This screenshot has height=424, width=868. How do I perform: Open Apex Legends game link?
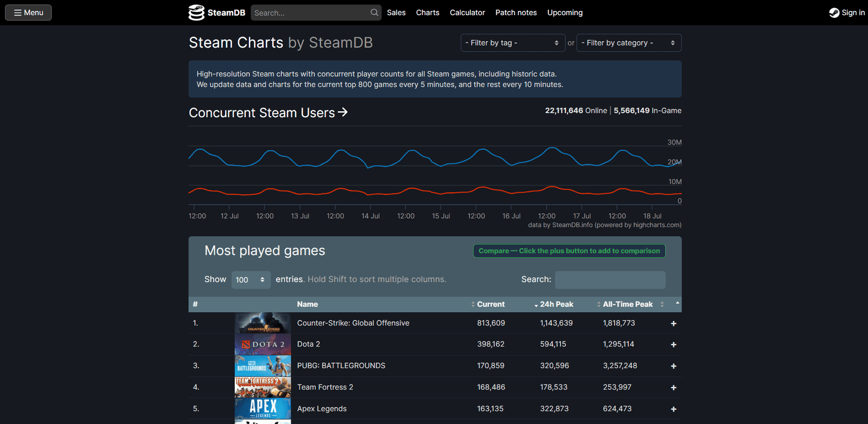click(x=322, y=409)
